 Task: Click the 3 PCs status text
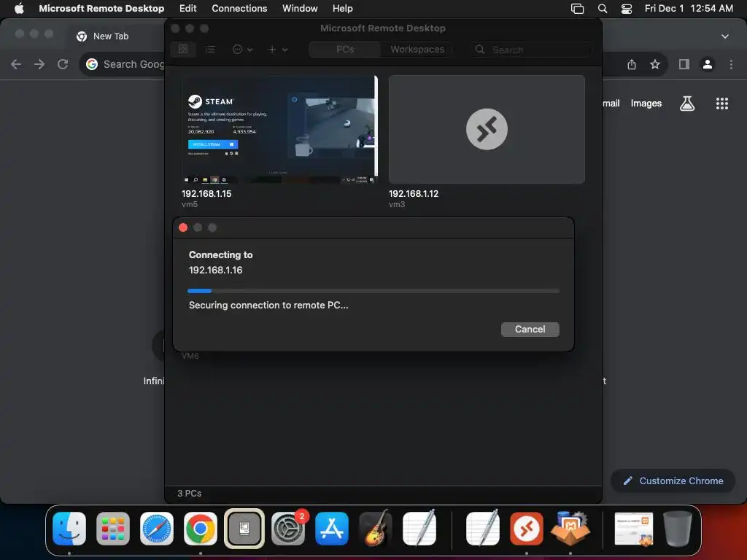(190, 494)
